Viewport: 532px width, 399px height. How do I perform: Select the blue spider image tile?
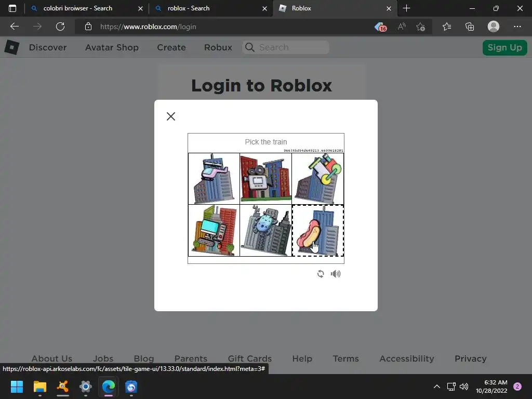tap(265, 230)
